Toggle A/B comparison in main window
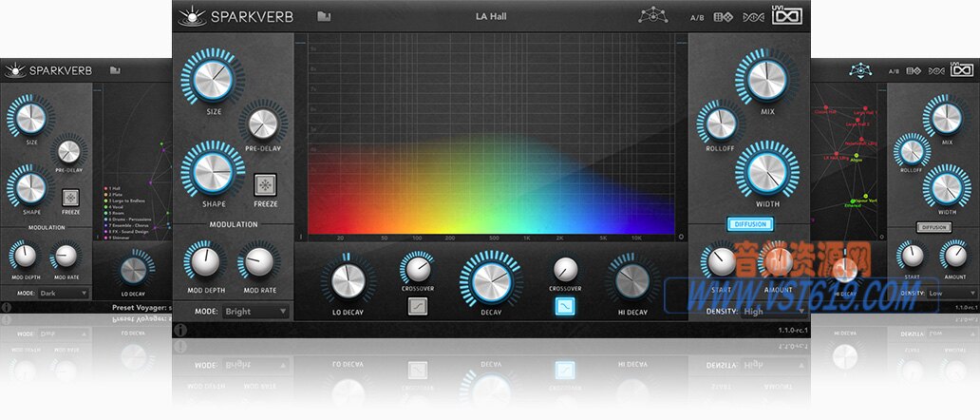The image size is (980, 420). [697, 17]
